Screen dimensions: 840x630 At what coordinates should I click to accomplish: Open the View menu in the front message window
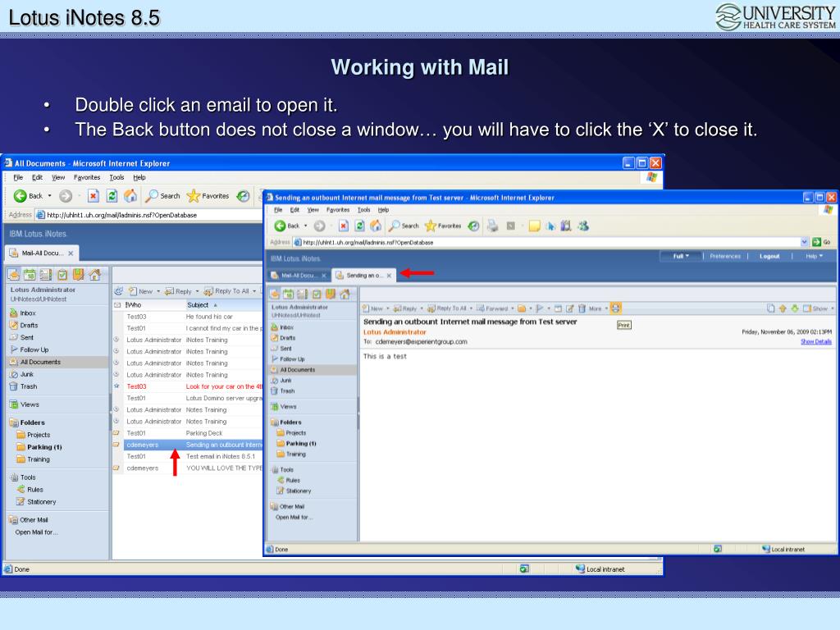tap(313, 210)
